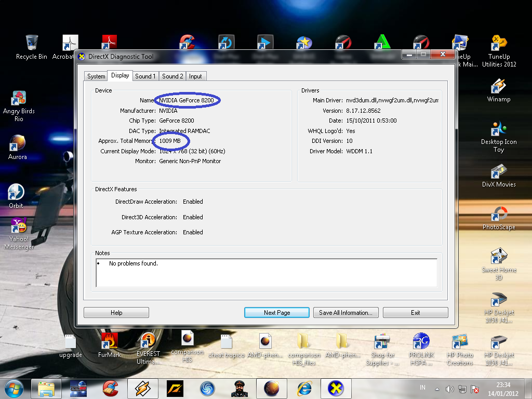Select the TuneUp Utilities 2012 shortcut

[499, 51]
